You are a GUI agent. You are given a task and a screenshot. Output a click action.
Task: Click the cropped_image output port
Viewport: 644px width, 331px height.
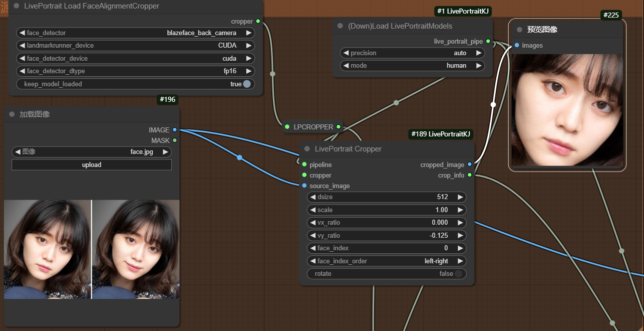tap(469, 164)
